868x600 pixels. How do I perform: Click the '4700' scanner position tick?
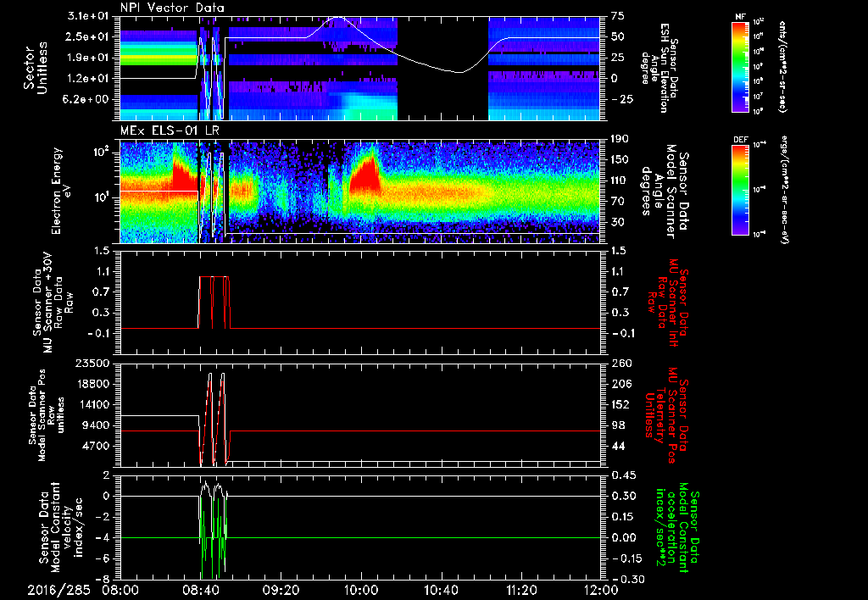coord(96,446)
